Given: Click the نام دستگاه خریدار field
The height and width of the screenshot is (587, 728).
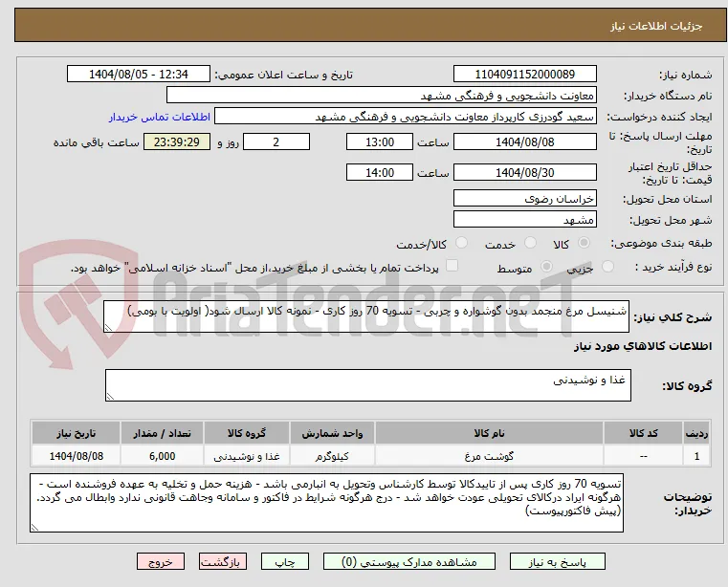Looking at the screenshot, I should tap(382, 96).
